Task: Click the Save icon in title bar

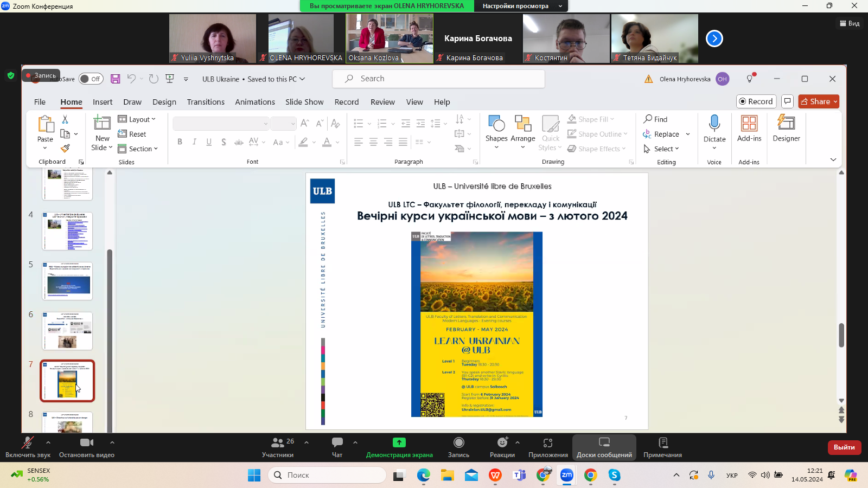Action: pyautogui.click(x=115, y=79)
